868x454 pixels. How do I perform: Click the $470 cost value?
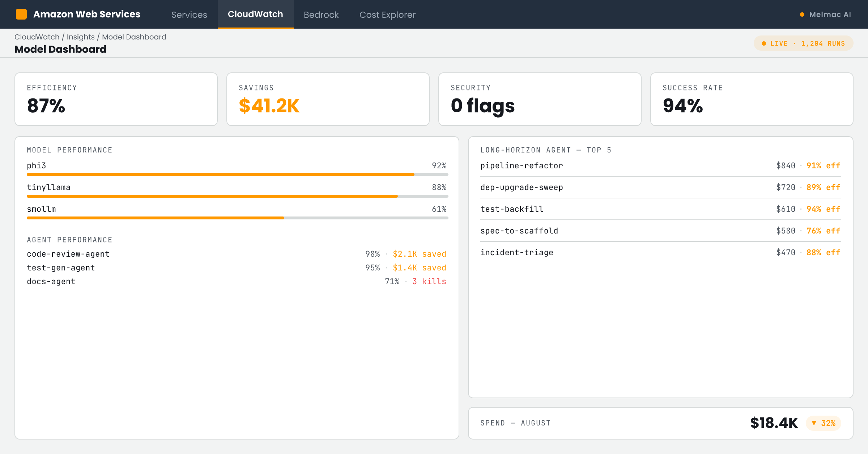click(x=786, y=253)
